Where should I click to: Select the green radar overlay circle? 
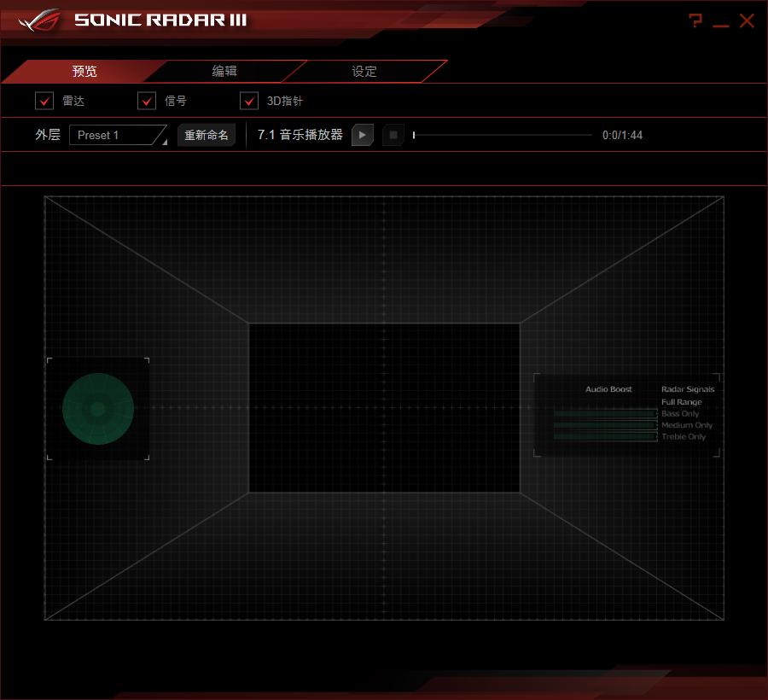[x=98, y=409]
